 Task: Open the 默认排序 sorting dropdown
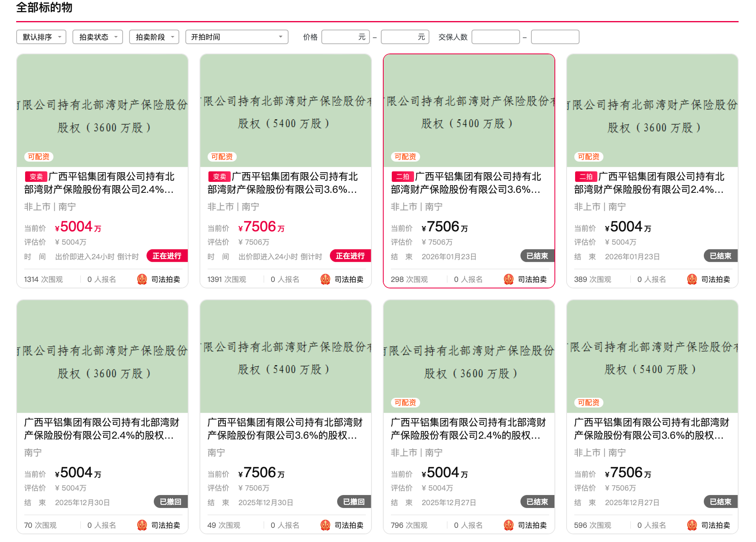40,37
